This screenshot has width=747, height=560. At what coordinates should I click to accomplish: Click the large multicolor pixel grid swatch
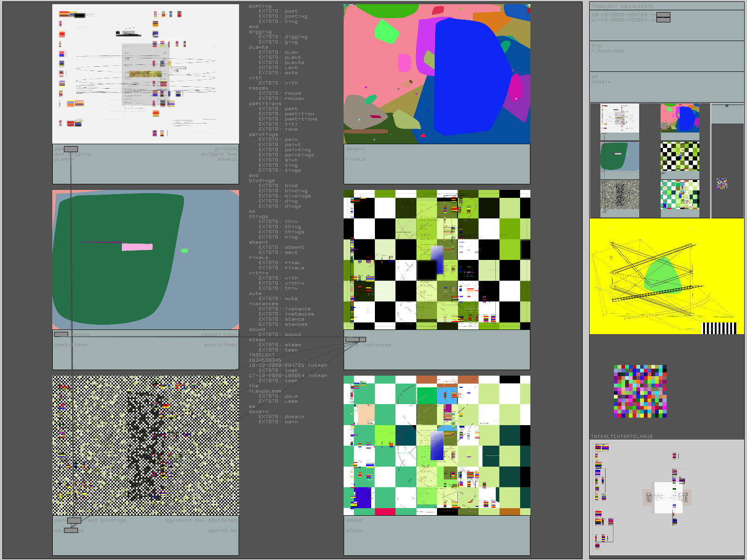(640, 392)
